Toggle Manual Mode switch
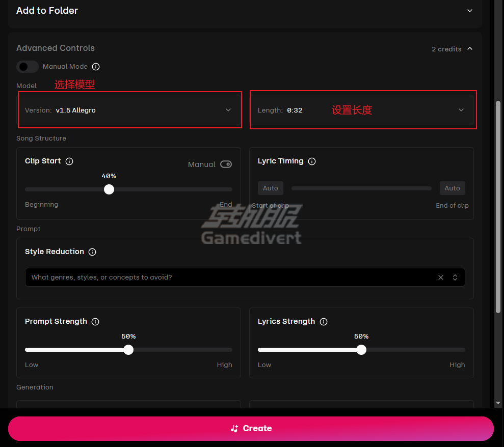Image resolution: width=504 pixels, height=447 pixels. tap(28, 67)
